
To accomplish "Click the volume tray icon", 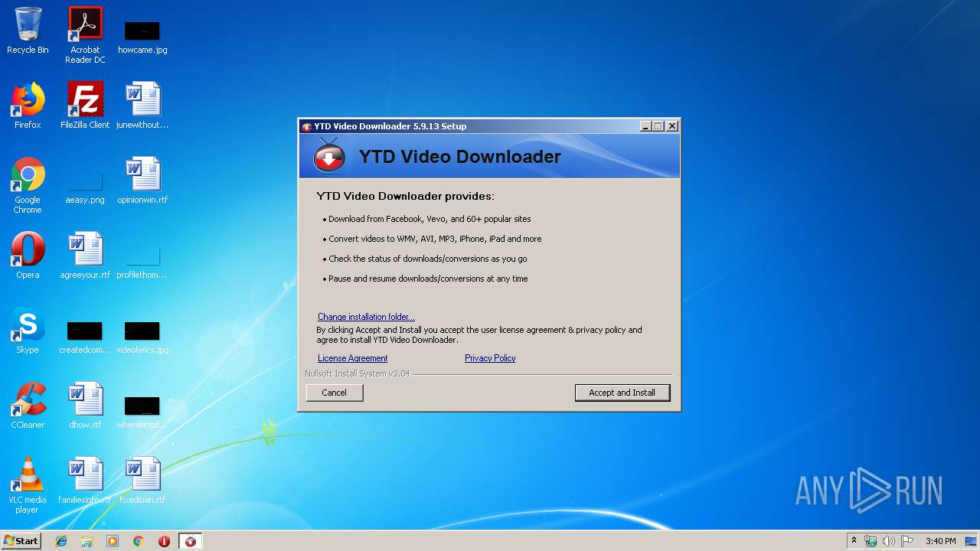I will [x=888, y=541].
